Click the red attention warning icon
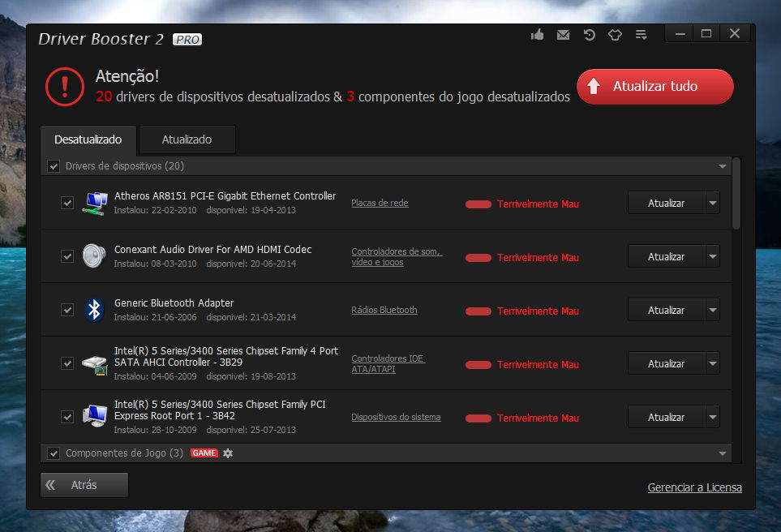Viewport: 781px width, 532px height. click(65, 87)
